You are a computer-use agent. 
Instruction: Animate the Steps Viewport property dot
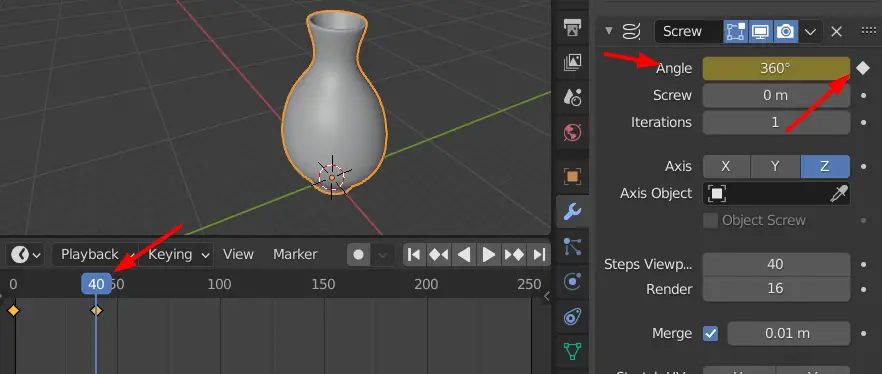[863, 264]
